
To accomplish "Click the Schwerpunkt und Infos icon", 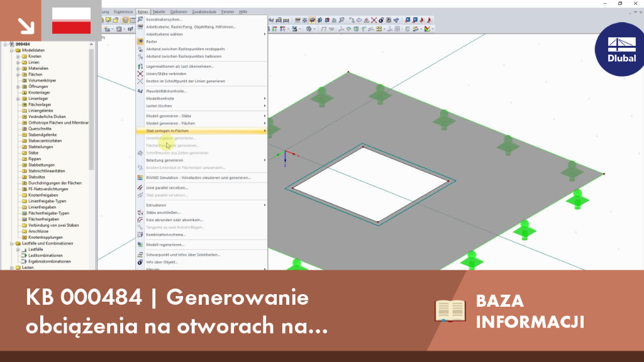I will tap(140, 255).
